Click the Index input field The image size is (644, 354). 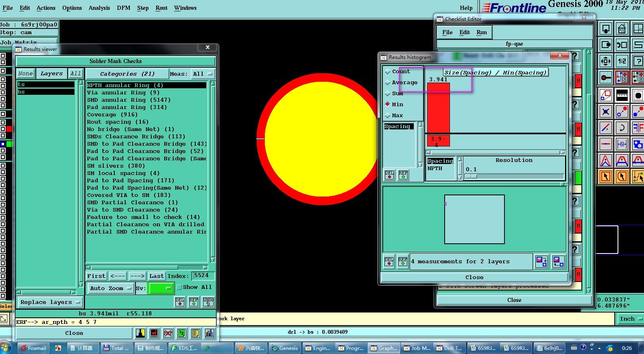(203, 276)
